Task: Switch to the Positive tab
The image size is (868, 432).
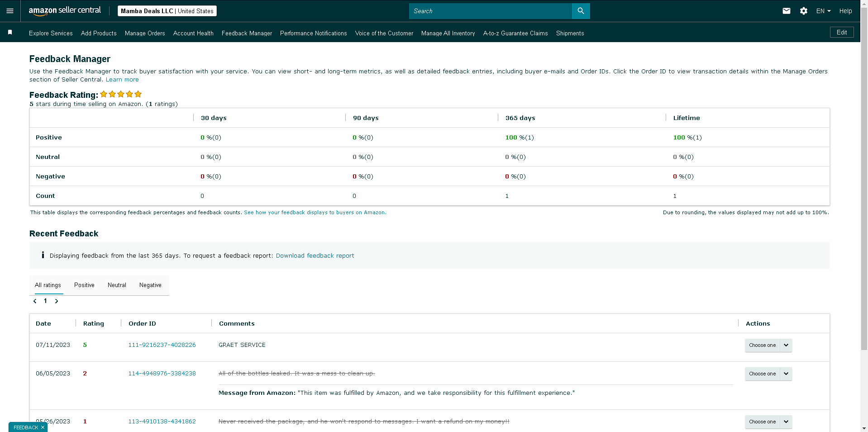Action: [84, 285]
